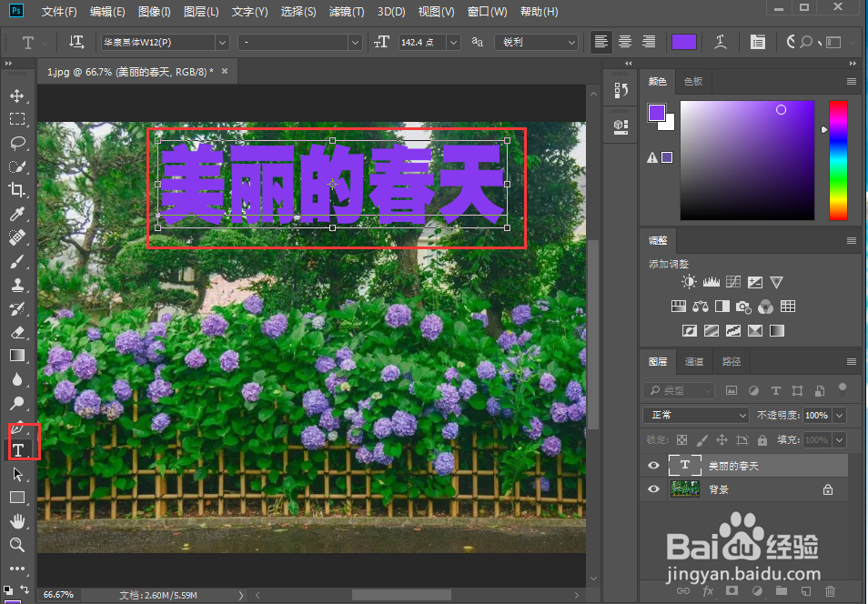Select the Crop tool

(17, 190)
